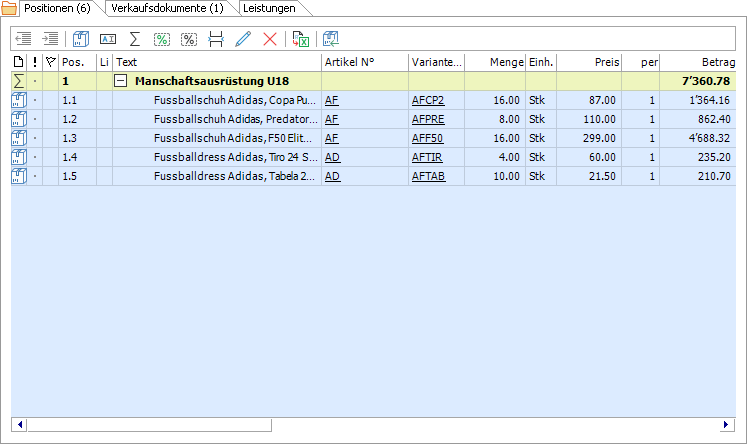Click the per column header

[641, 62]
